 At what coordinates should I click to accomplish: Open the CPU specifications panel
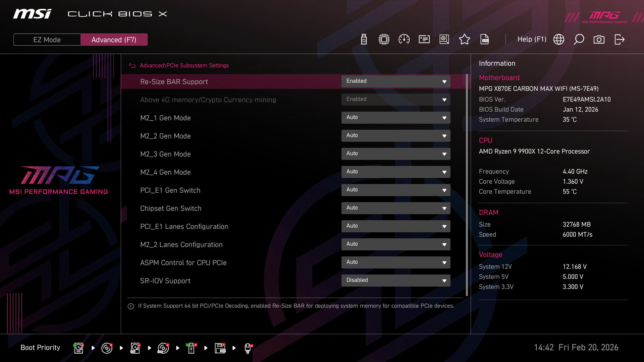(x=384, y=39)
